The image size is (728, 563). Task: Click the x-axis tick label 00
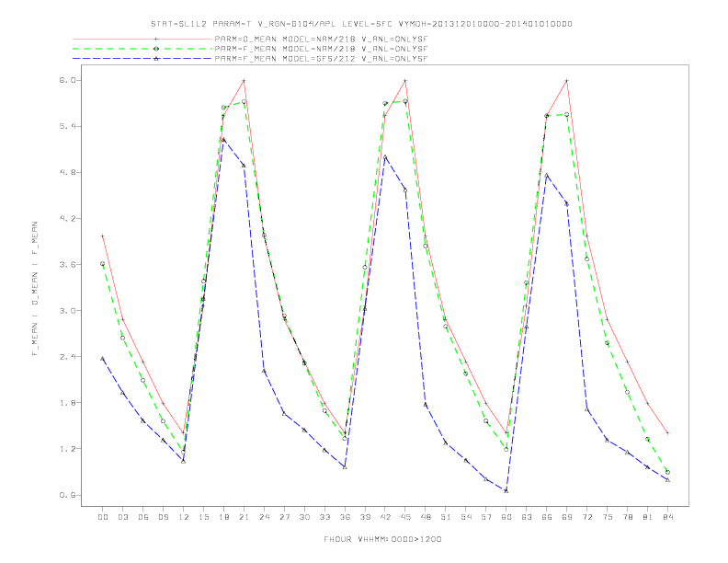tap(103, 517)
